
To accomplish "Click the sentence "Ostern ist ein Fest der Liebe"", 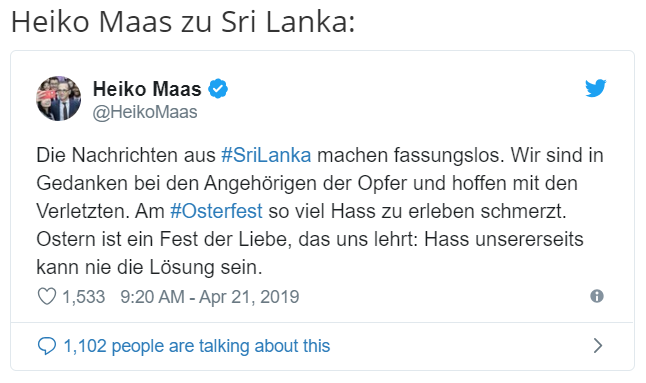I will tap(162, 239).
